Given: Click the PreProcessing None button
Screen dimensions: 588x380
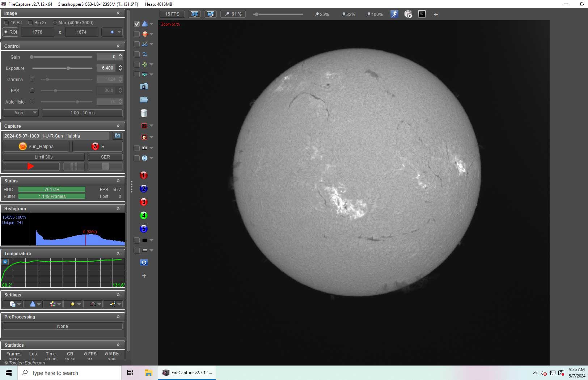Looking at the screenshot, I should tap(63, 326).
